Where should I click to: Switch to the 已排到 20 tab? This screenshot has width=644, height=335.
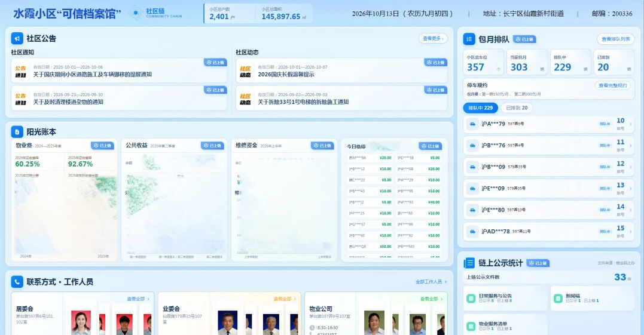pos(517,108)
